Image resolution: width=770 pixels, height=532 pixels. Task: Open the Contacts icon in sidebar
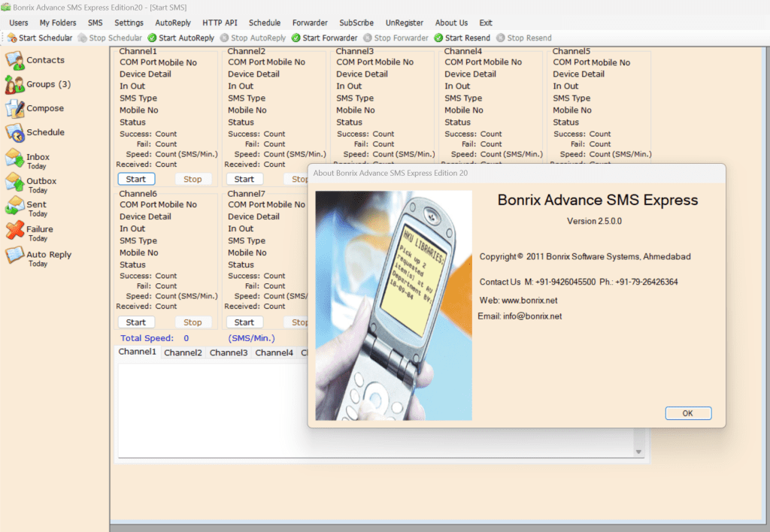(x=15, y=60)
